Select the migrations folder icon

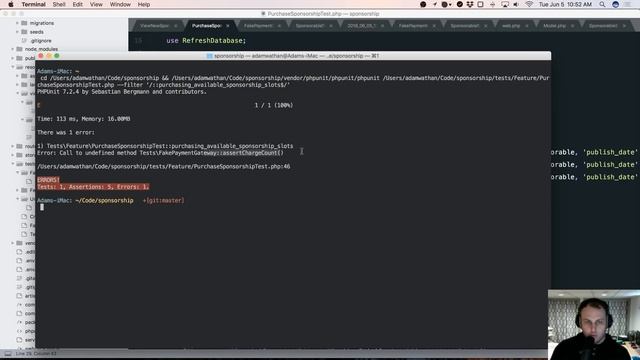[x=24, y=23]
